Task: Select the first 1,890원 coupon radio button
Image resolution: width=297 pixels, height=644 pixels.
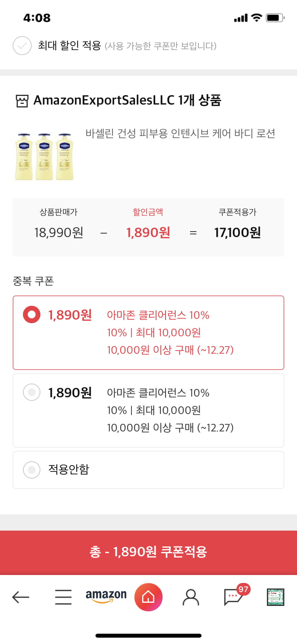Action: click(x=32, y=315)
